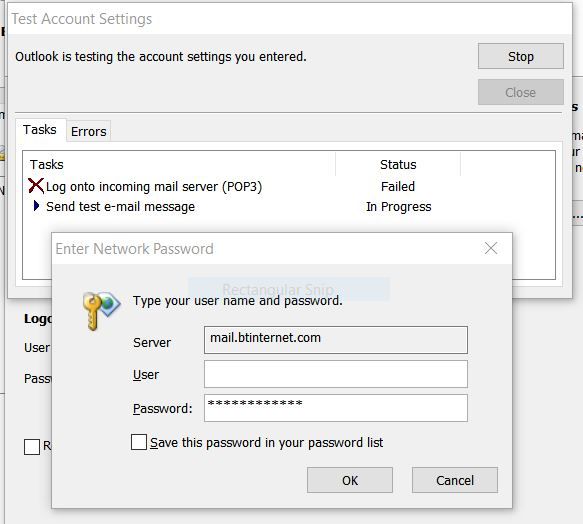Switch to the Errors tab
Image resolution: width=583 pixels, height=524 pixels.
[x=88, y=131]
